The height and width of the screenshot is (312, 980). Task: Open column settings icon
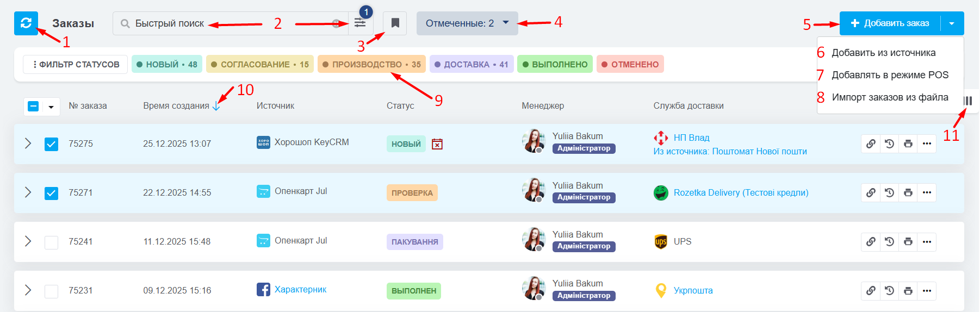[x=968, y=101]
